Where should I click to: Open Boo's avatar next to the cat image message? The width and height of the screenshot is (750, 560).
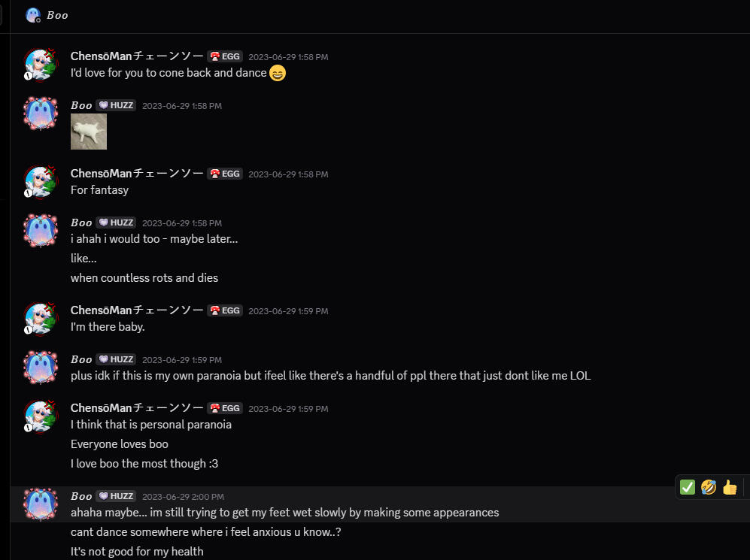[x=39, y=114]
